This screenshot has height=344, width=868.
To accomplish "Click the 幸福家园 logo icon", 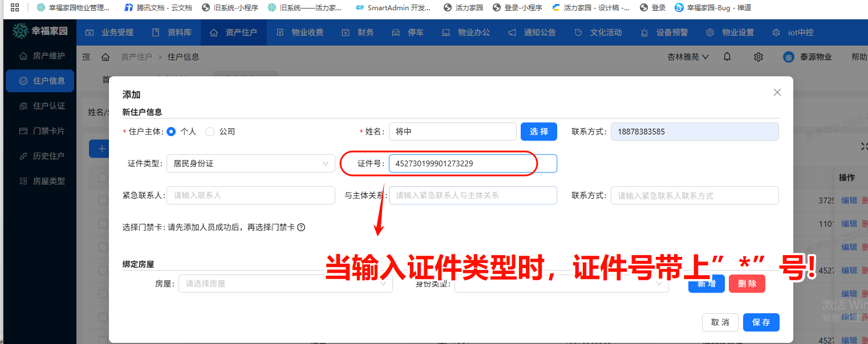I will pos(20,31).
